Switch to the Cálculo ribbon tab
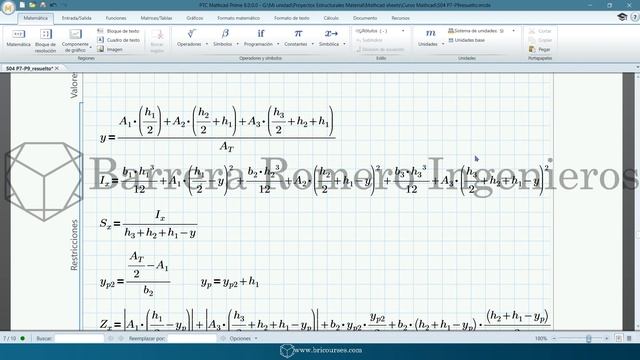 coord(331,18)
